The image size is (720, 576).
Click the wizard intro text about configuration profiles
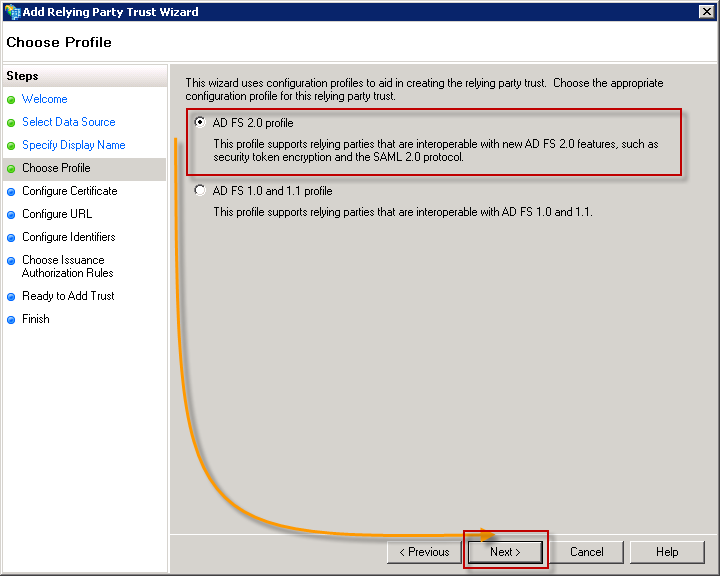pyautogui.click(x=424, y=89)
